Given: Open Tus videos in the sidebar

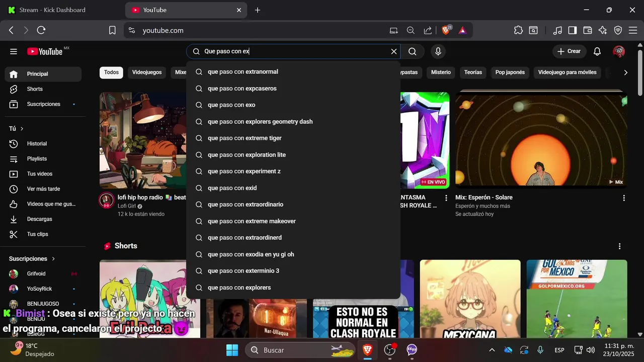Looking at the screenshot, I should pos(43,174).
